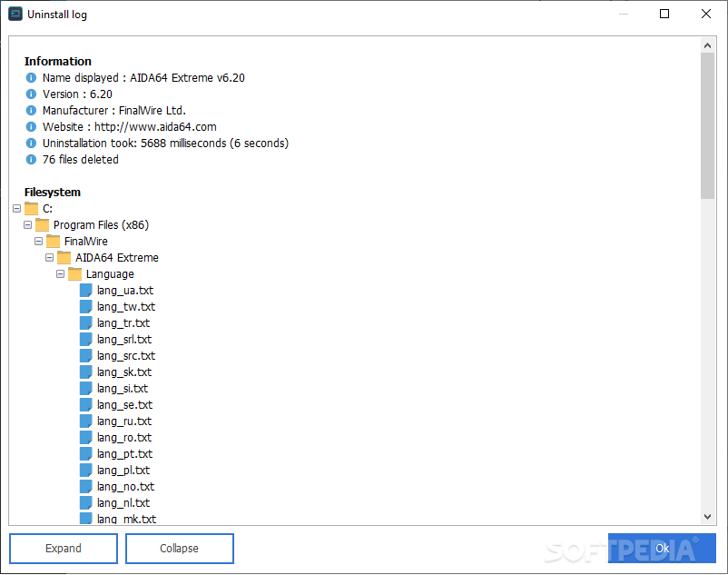Confirm with the Ok button

click(662, 549)
